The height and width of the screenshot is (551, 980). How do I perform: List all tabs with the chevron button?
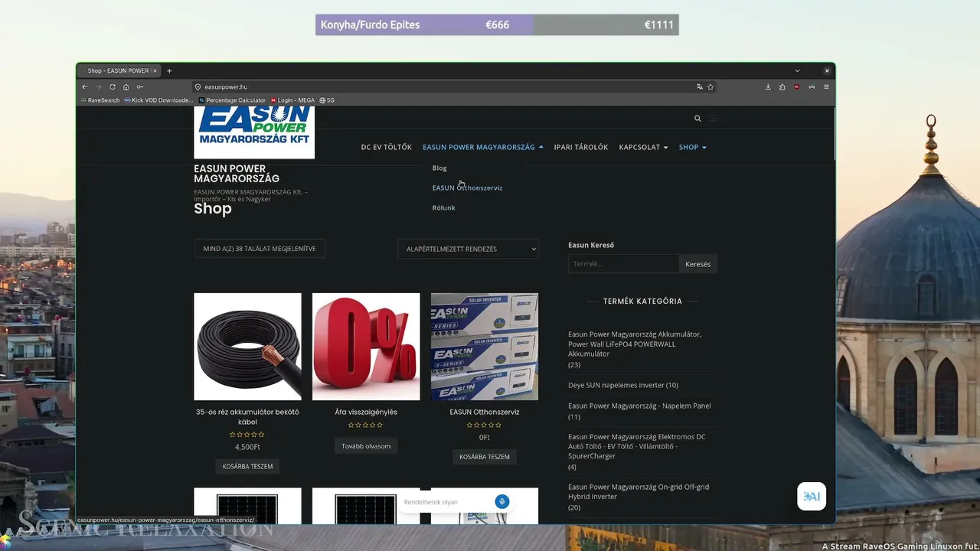point(797,71)
